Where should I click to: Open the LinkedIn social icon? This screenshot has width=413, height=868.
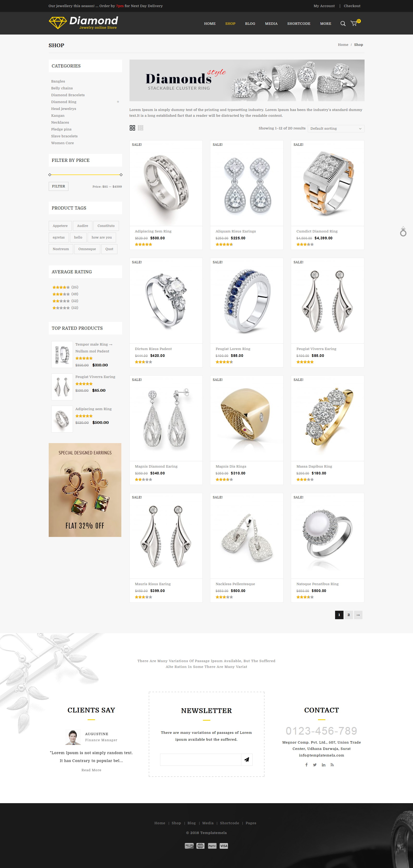point(324,765)
